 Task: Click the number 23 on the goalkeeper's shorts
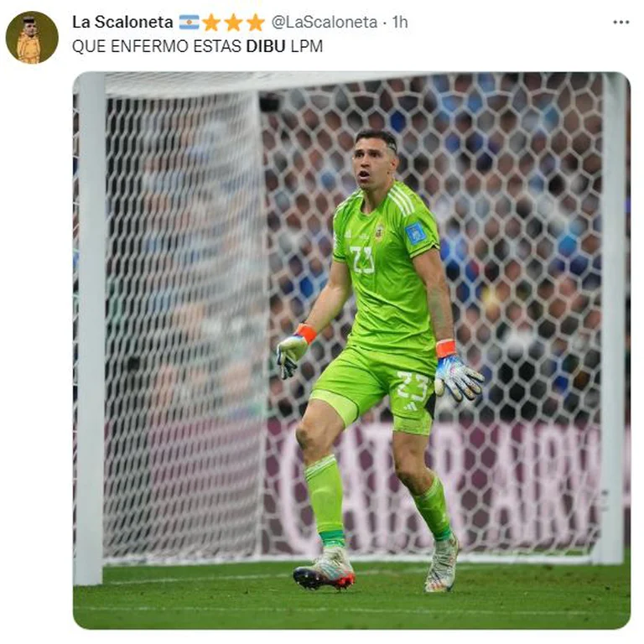point(413,386)
